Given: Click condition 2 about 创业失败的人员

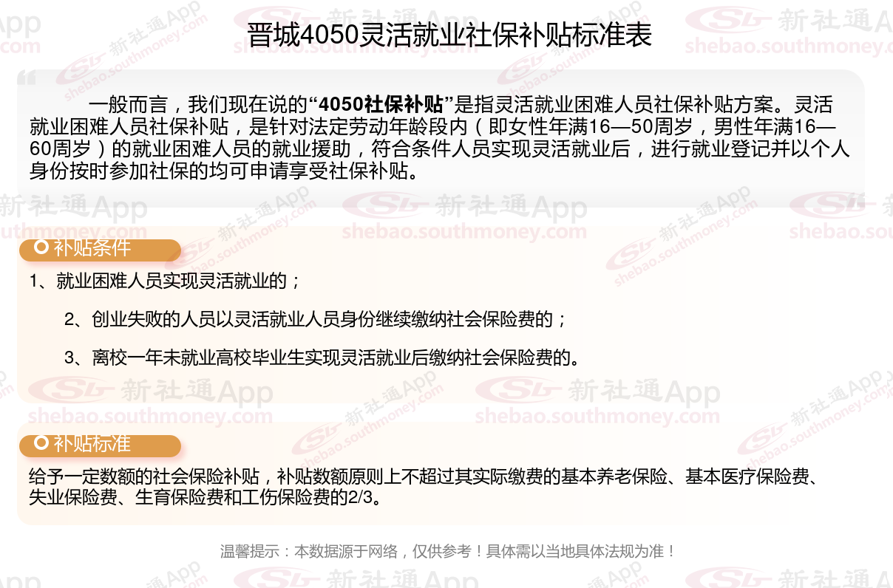Looking at the screenshot, I should 316,320.
